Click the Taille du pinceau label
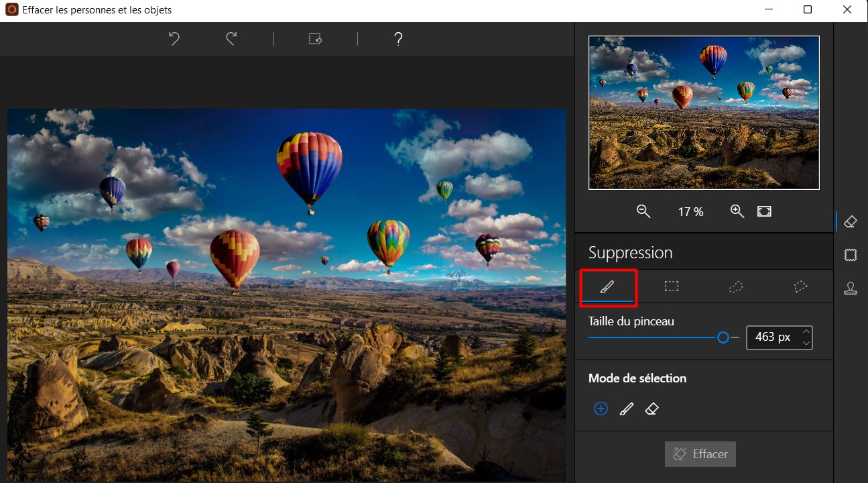The width and height of the screenshot is (868, 483). [631, 321]
